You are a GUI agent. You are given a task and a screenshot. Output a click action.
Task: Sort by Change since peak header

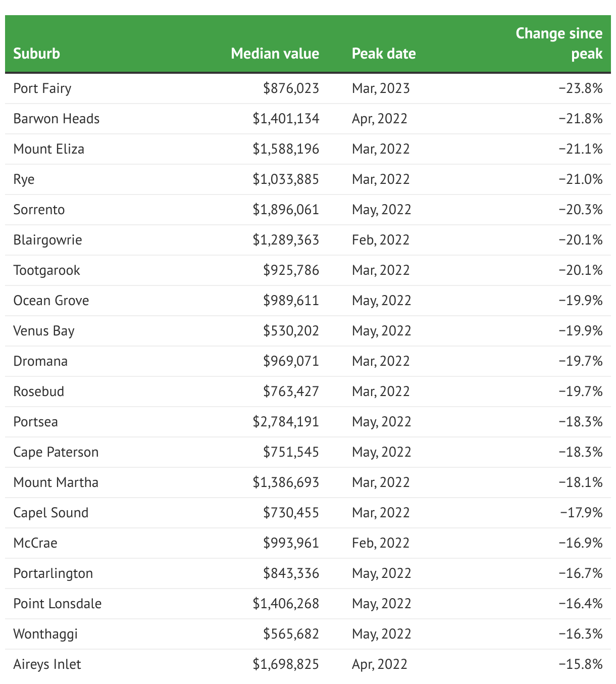[x=559, y=43]
